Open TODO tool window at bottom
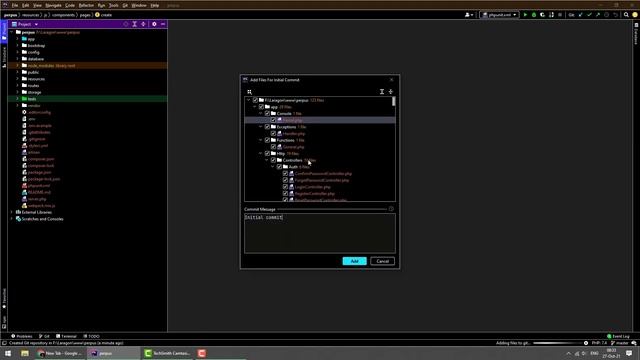The height and width of the screenshot is (360, 640). pos(91,336)
